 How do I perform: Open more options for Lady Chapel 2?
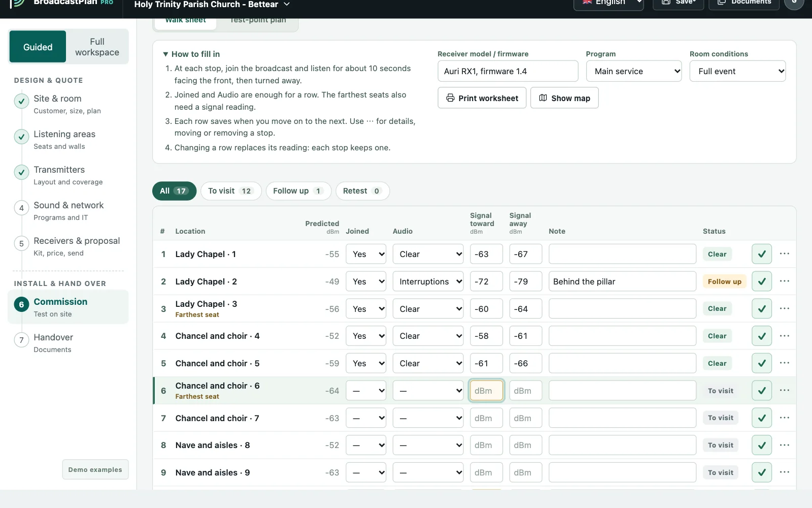pyautogui.click(x=784, y=281)
